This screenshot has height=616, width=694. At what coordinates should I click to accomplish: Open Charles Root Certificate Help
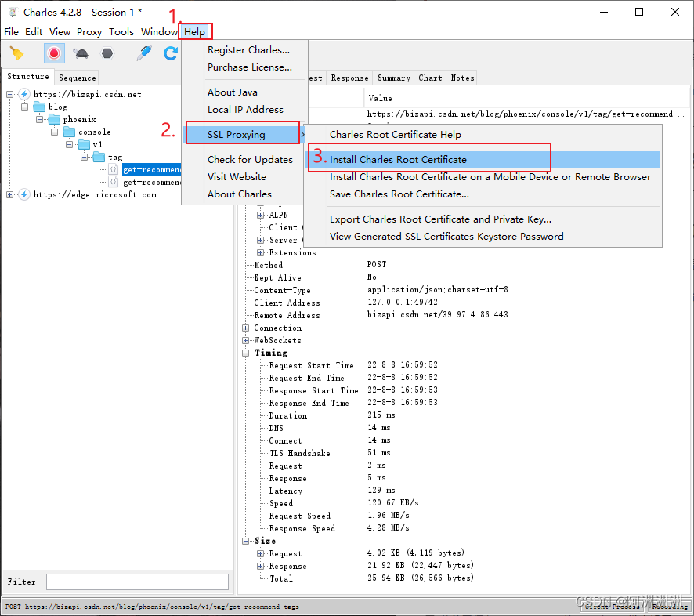396,135
